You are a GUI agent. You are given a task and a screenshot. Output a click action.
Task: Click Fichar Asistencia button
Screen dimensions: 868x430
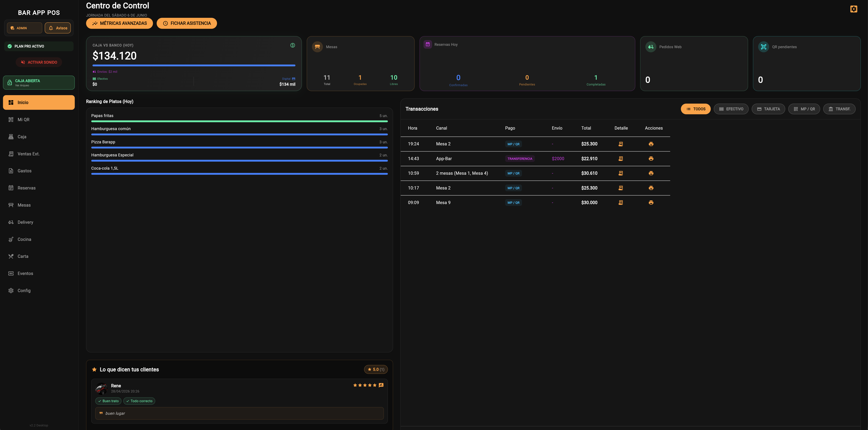(x=187, y=24)
